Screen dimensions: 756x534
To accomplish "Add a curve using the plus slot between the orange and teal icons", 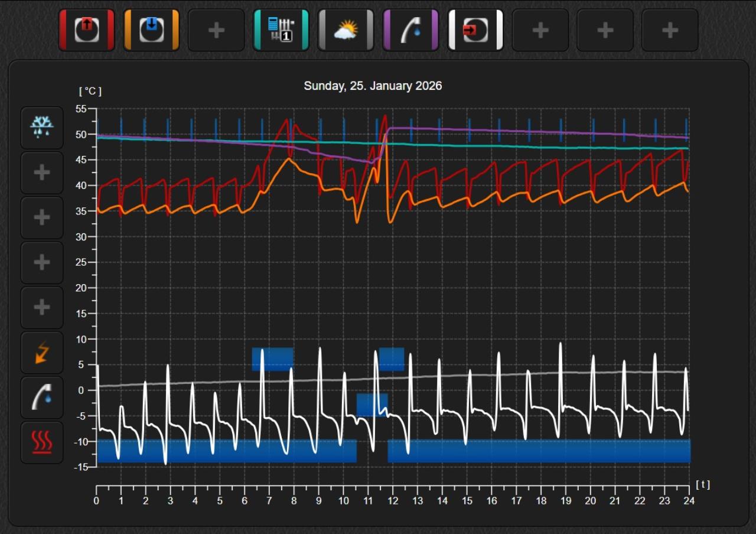I will (216, 30).
